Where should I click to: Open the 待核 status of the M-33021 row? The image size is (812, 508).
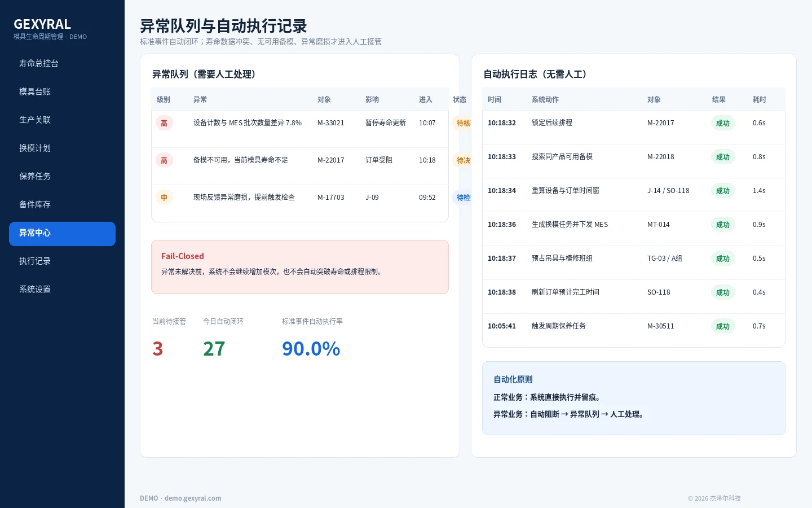pyautogui.click(x=461, y=123)
